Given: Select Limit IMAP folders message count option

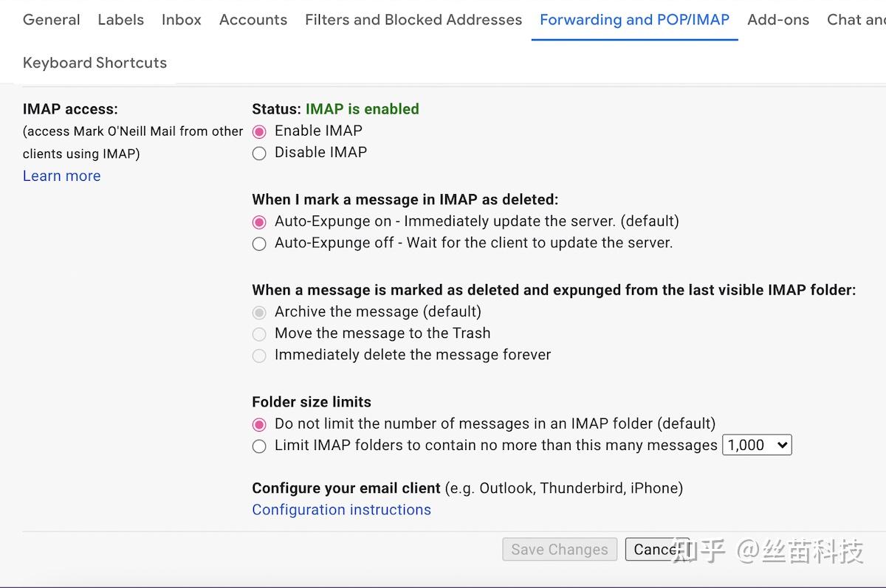Looking at the screenshot, I should click(259, 446).
